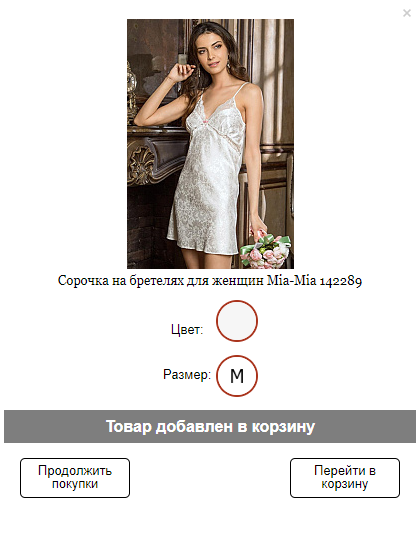Click Продолжить покупки button
Viewport: 417px width, 536px height.
point(75,478)
